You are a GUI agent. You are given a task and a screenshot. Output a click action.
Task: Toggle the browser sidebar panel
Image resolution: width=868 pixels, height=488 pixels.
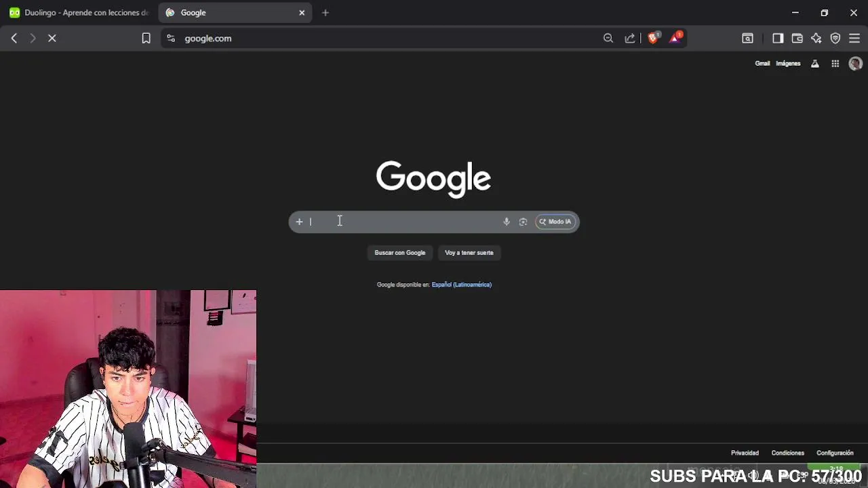(778, 39)
